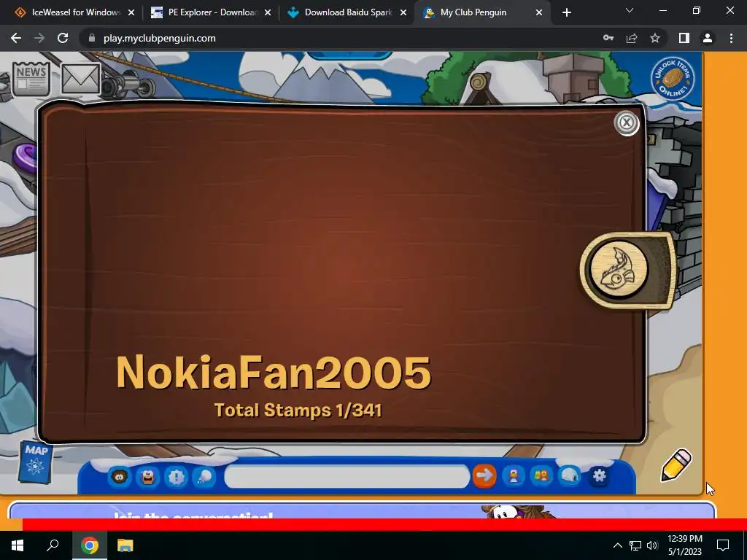Viewport: 747px width, 560px height.
Task: Select the My Club Penguin tab
Action: click(x=482, y=12)
